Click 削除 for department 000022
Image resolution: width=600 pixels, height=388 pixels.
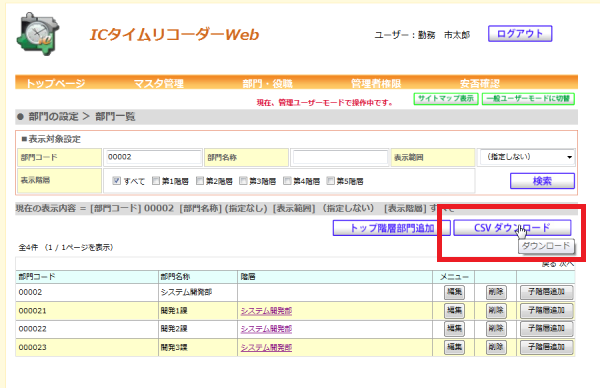point(496,329)
